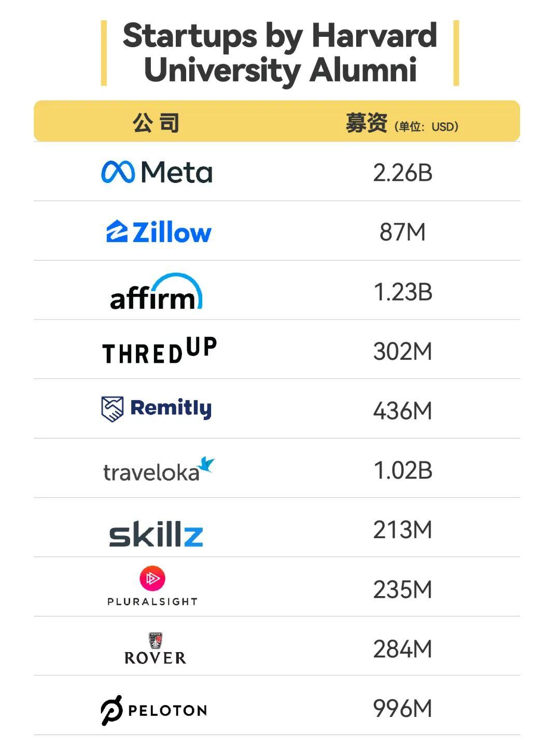The height and width of the screenshot is (748, 560).
Task: Click Zillow's 87M funding amount
Action: (x=403, y=232)
